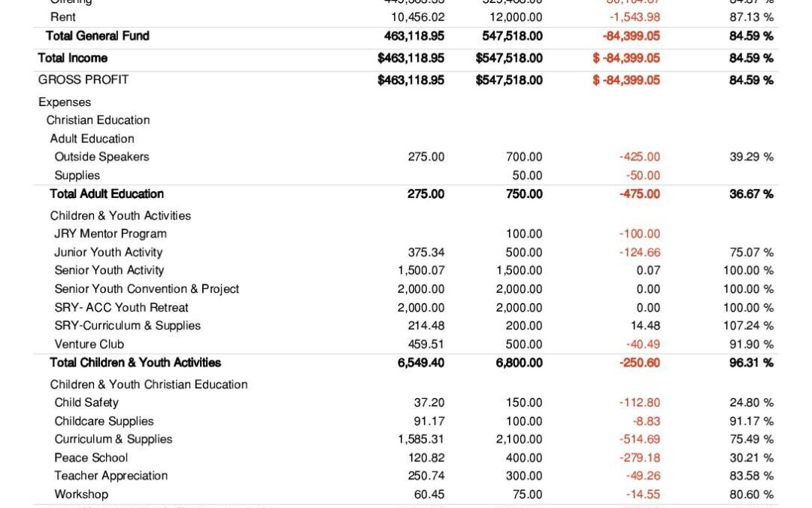Select the 'Total Income' row label
Image resolution: width=812 pixels, height=508 pixels.
pos(72,58)
